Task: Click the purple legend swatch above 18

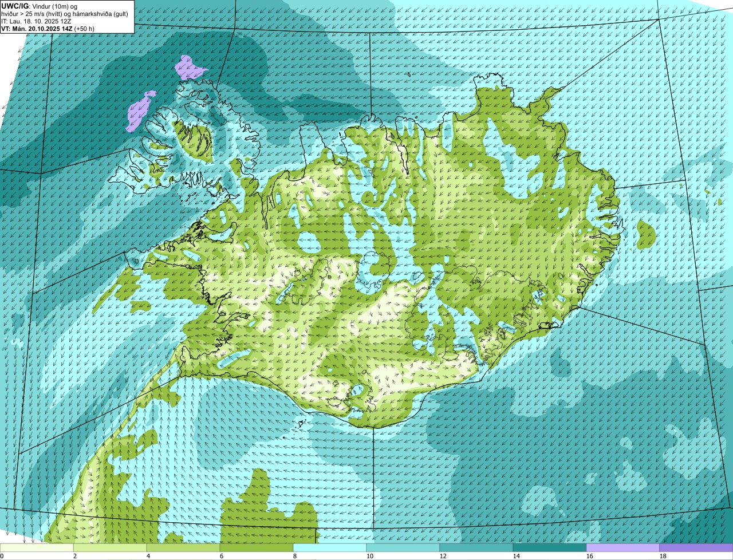Action: (696, 547)
